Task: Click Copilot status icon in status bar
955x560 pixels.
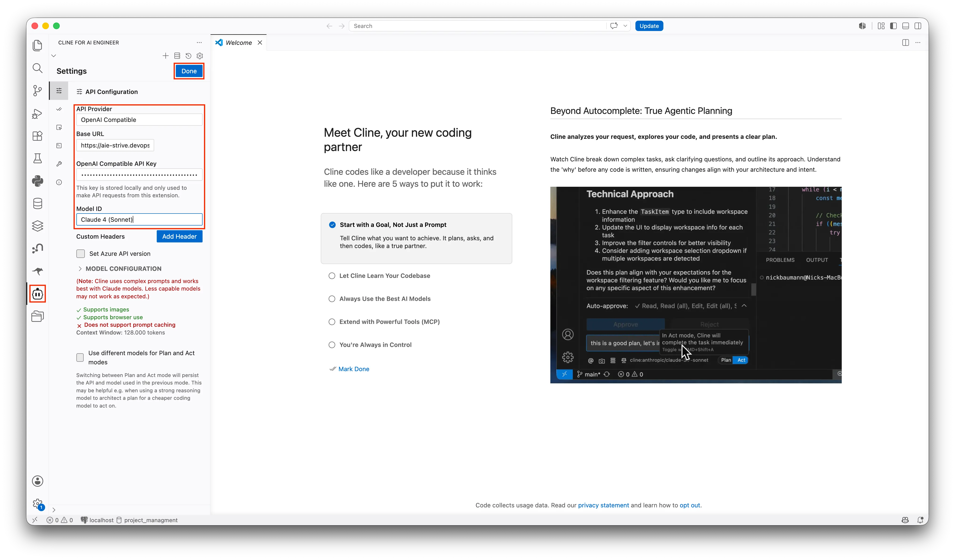Action: [x=905, y=520]
